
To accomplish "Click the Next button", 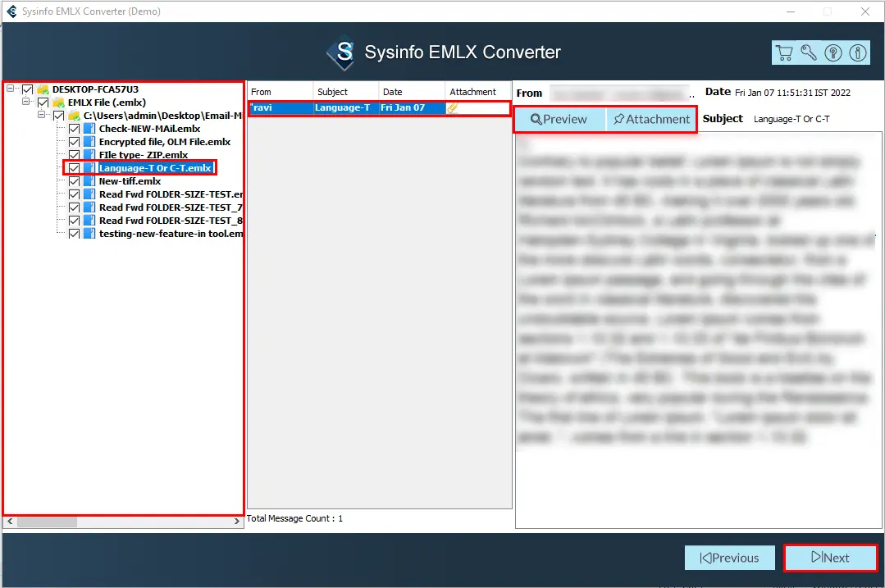I will (830, 558).
